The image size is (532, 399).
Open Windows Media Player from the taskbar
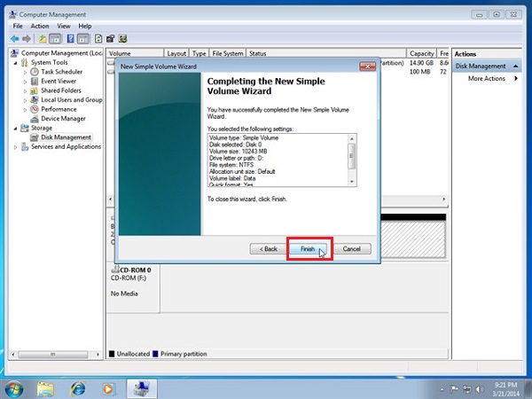108,387
